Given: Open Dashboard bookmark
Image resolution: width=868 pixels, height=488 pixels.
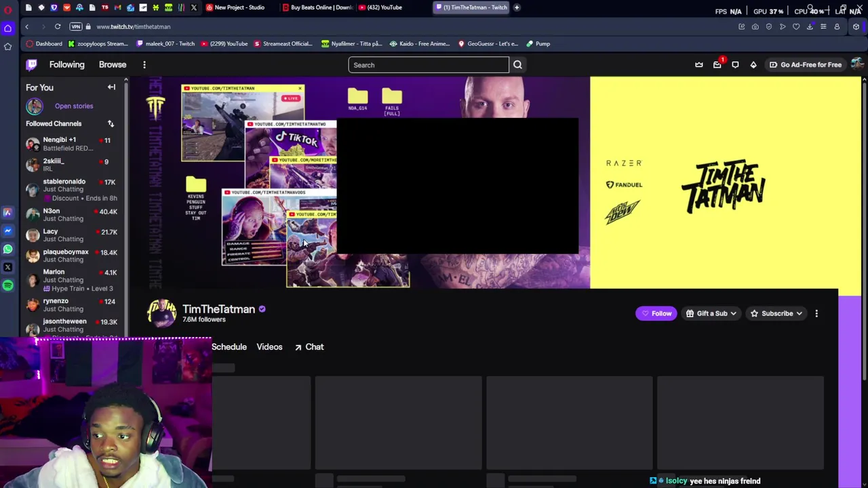Looking at the screenshot, I should click(44, 43).
